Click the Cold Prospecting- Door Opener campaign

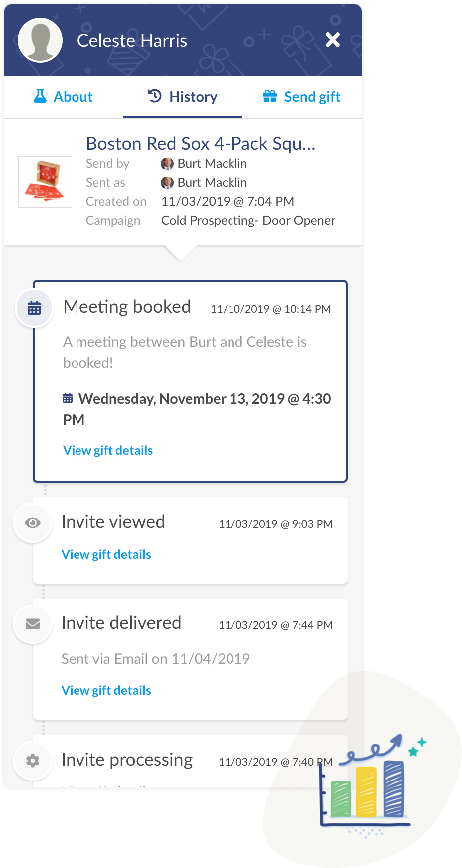(247, 221)
